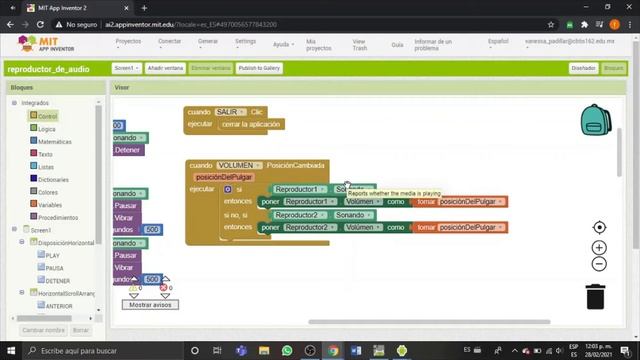Screen dimensions: 640x360
Task: Click the yellow warning count icon
Action: click(x=133, y=288)
